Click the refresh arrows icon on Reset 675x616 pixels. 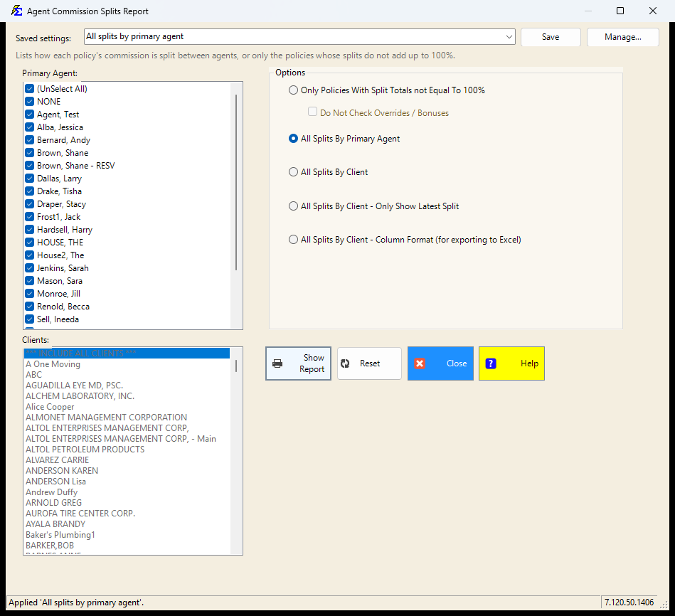click(345, 363)
